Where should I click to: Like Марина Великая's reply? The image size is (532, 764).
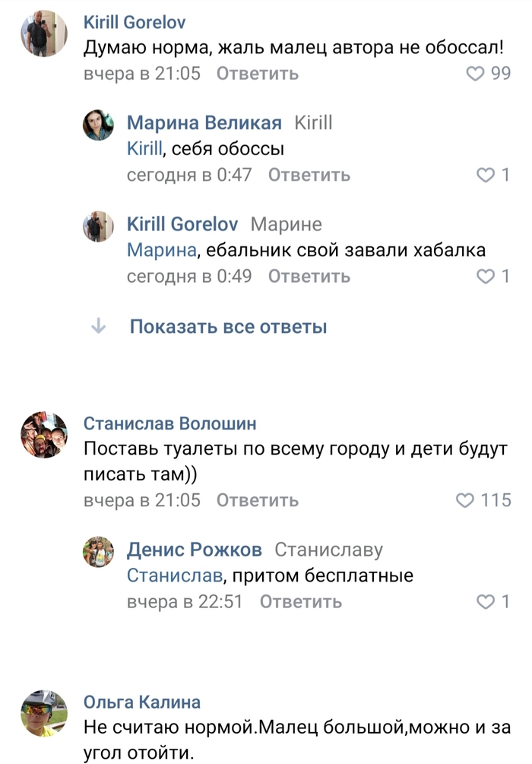(x=485, y=176)
